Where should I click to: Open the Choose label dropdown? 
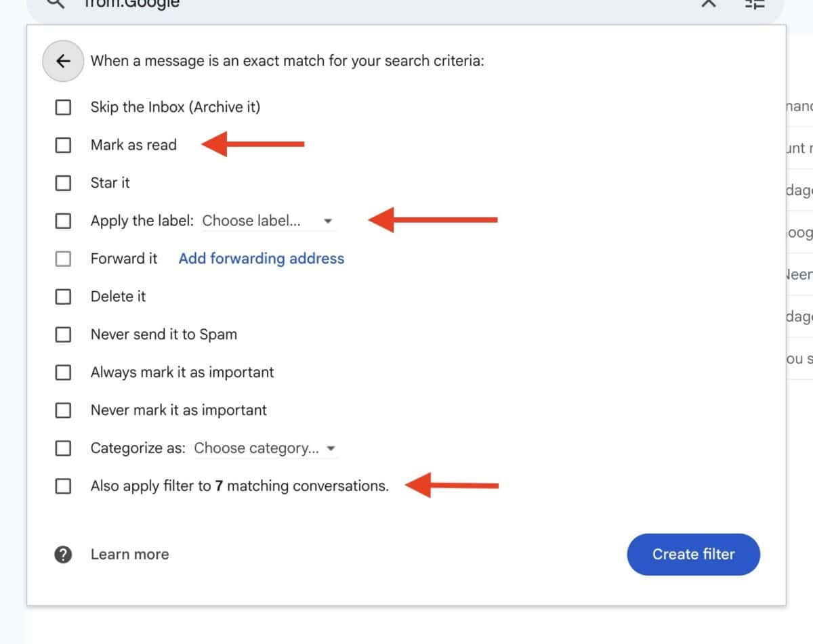pos(268,221)
